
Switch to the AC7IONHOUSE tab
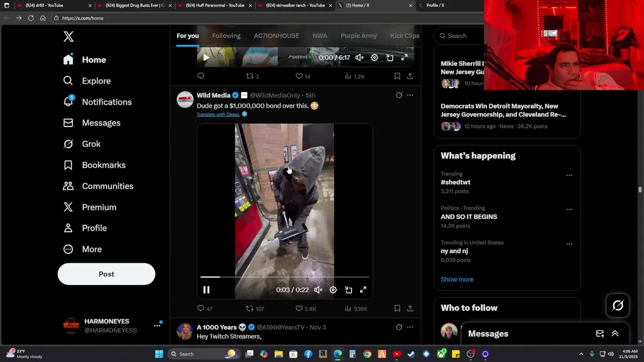pyautogui.click(x=276, y=36)
